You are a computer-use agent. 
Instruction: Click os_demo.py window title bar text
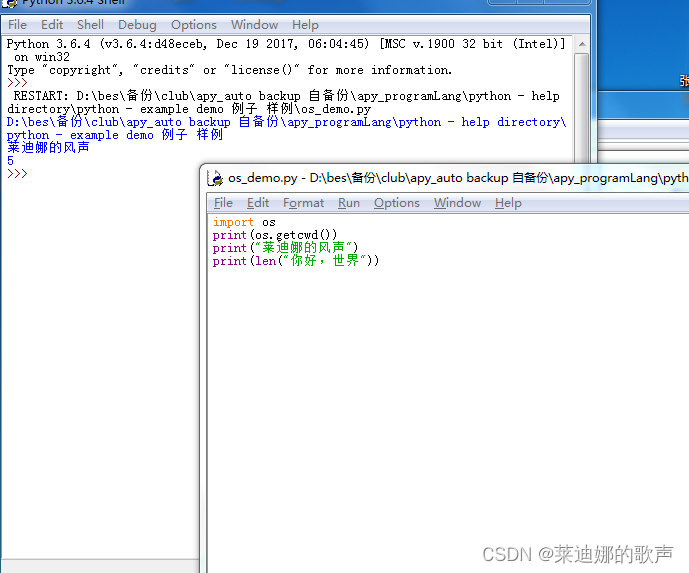458,178
